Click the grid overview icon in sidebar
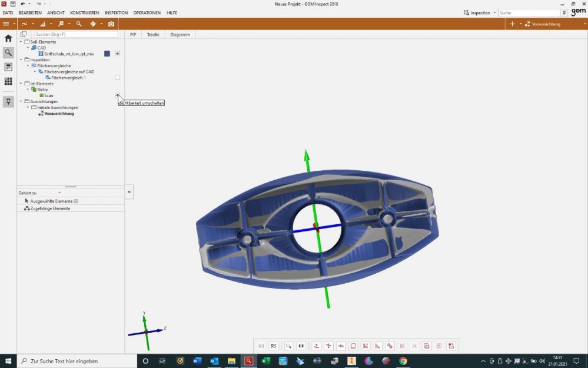Image resolution: width=588 pixels, height=368 pixels. 8,81
